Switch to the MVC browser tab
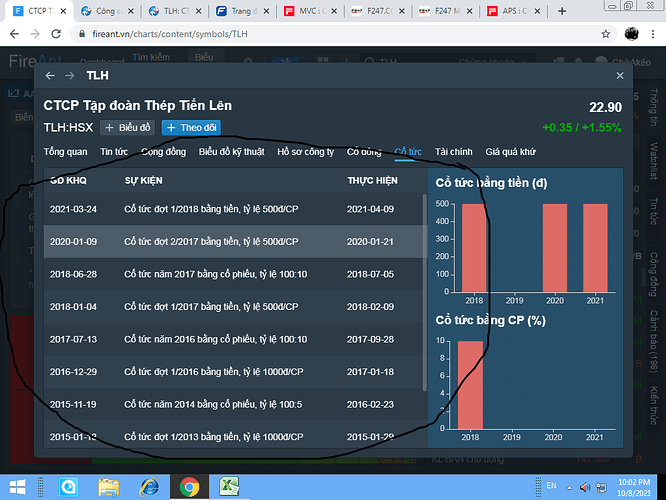This screenshot has height=500, width=666. click(310, 11)
